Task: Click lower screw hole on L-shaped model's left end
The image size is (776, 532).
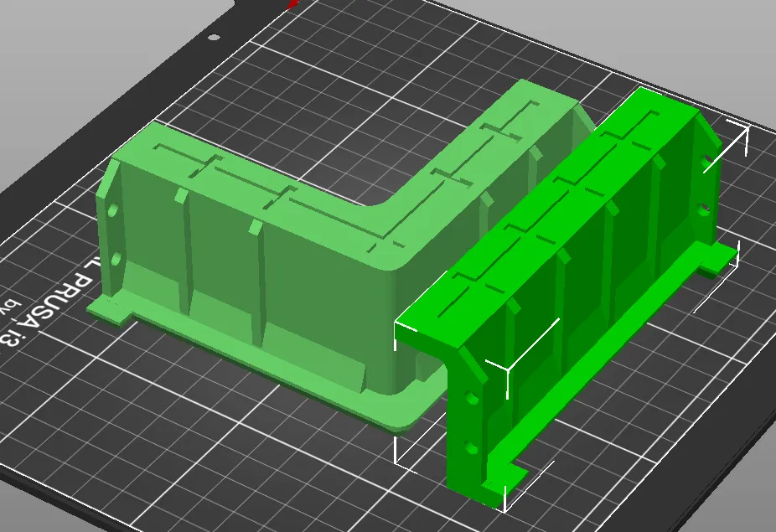Action: point(116,258)
